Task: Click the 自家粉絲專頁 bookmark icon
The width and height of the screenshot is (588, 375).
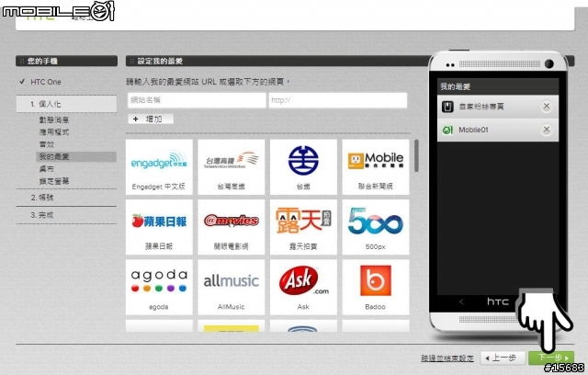Action: pyautogui.click(x=447, y=107)
